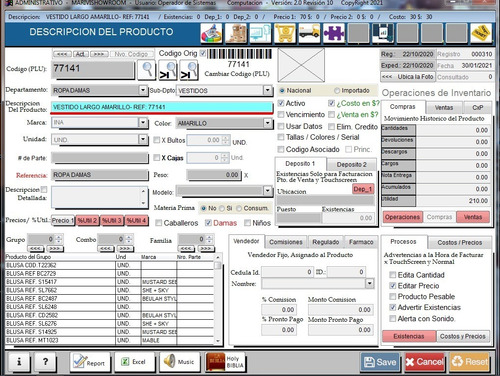
Task: Click the question mark help button
Action: [x=45, y=361]
